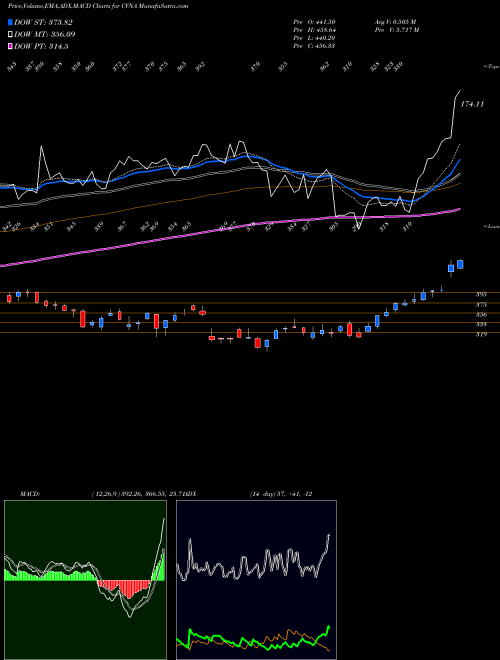Click the 375 price level label

[482, 305]
